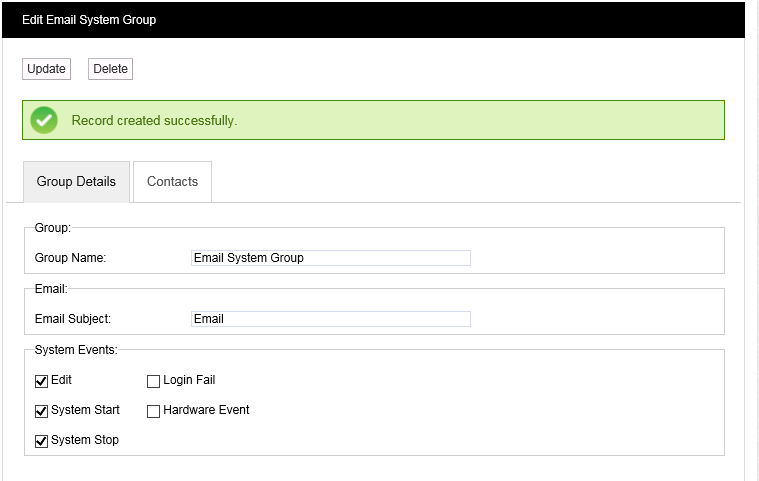Screen dimensions: 759x481
Task: Click into the Email Subject field
Action: (x=330, y=319)
